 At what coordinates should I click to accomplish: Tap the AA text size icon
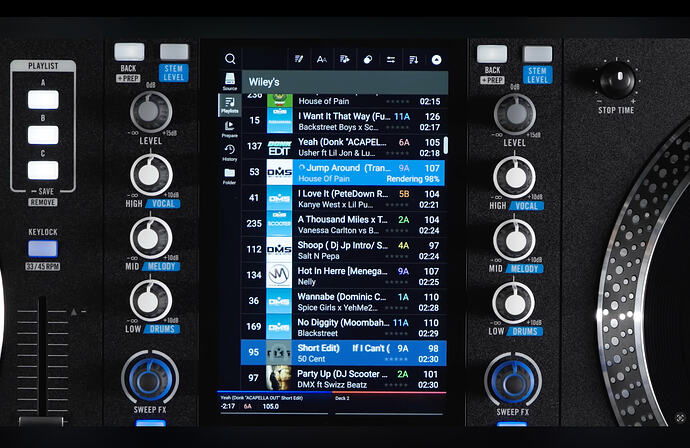[x=322, y=59]
